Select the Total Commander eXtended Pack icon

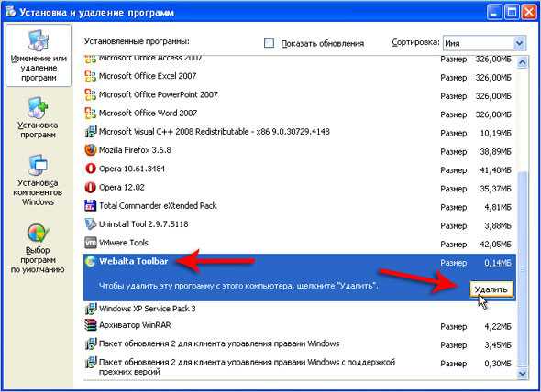click(91, 206)
